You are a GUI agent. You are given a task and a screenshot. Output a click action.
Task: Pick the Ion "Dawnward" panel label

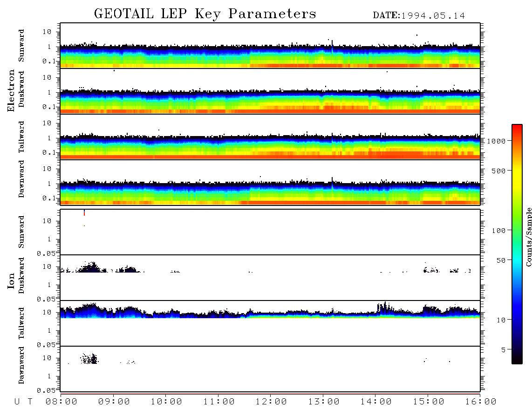pyautogui.click(x=21, y=365)
